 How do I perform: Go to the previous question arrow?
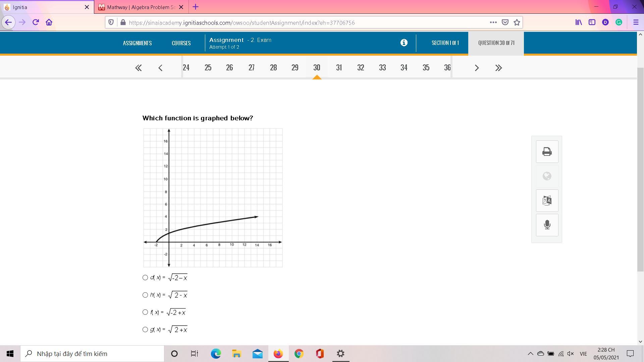point(160,68)
